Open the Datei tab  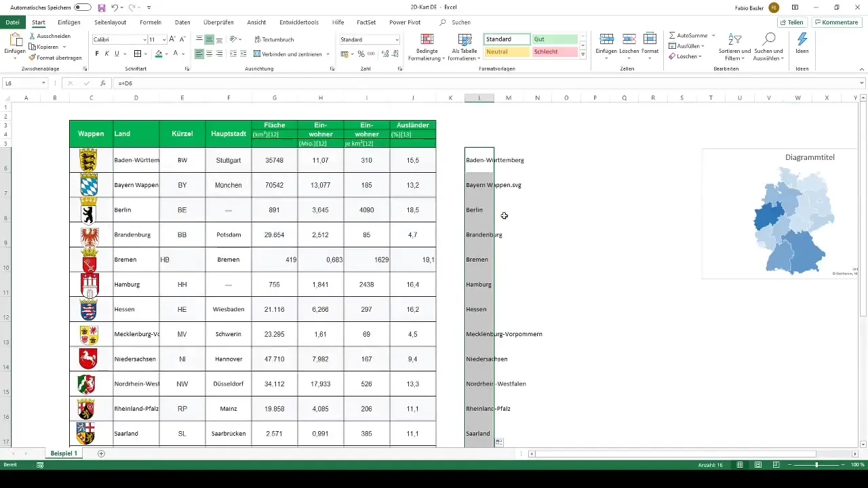12,22
